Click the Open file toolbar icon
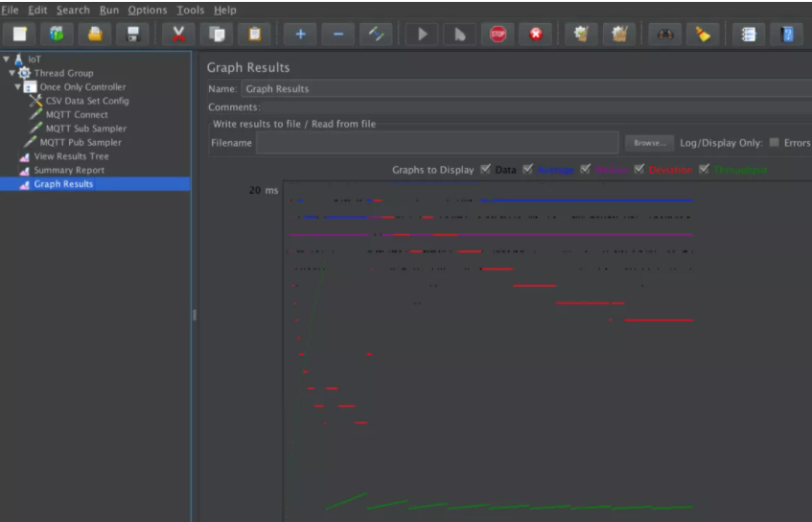The image size is (812, 522). pos(95,35)
